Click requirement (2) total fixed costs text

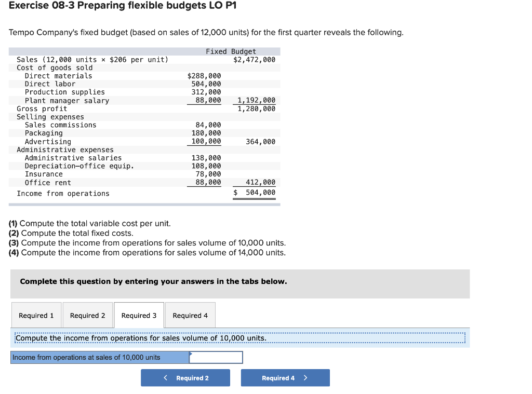pyautogui.click(x=71, y=233)
